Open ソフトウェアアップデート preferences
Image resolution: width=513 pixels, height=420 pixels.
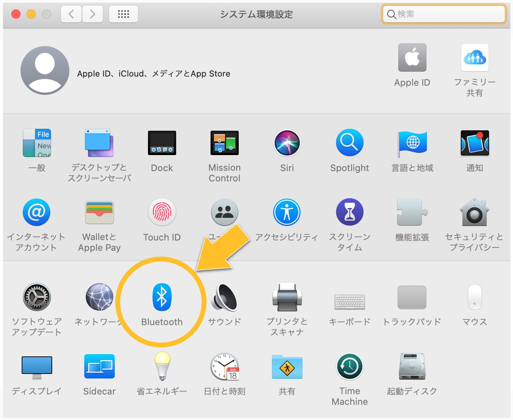[37, 297]
